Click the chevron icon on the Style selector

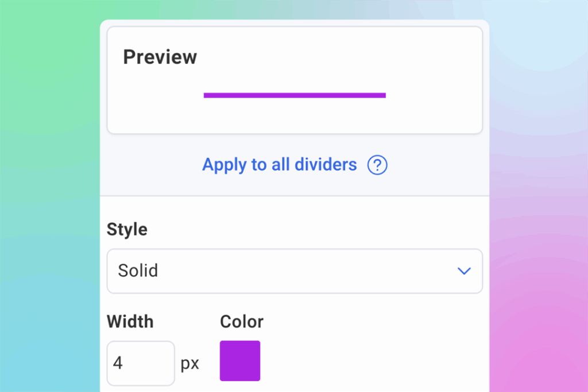pyautogui.click(x=464, y=271)
